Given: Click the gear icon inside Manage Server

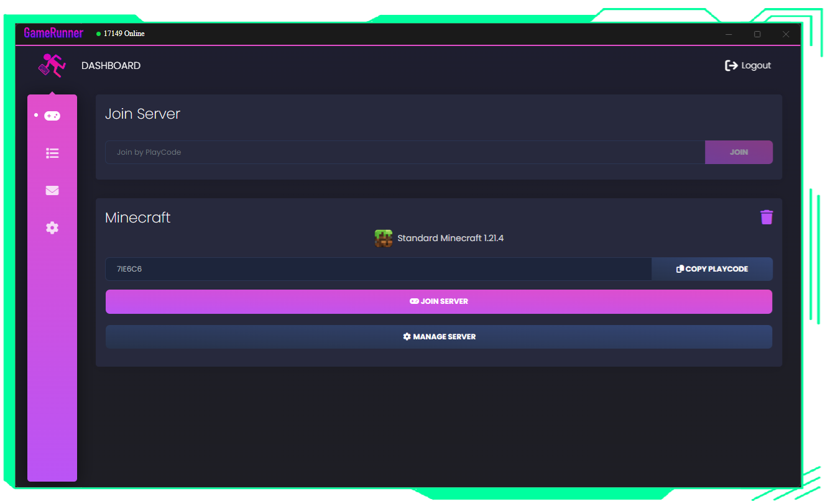Looking at the screenshot, I should 407,336.
